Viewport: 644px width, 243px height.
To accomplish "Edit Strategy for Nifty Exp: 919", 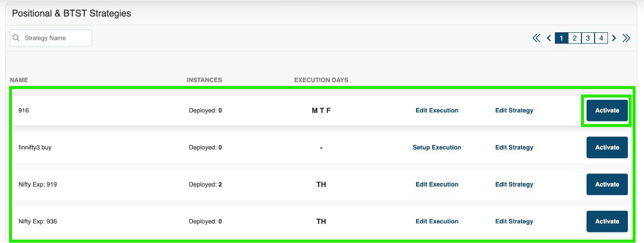I will click(x=514, y=185).
